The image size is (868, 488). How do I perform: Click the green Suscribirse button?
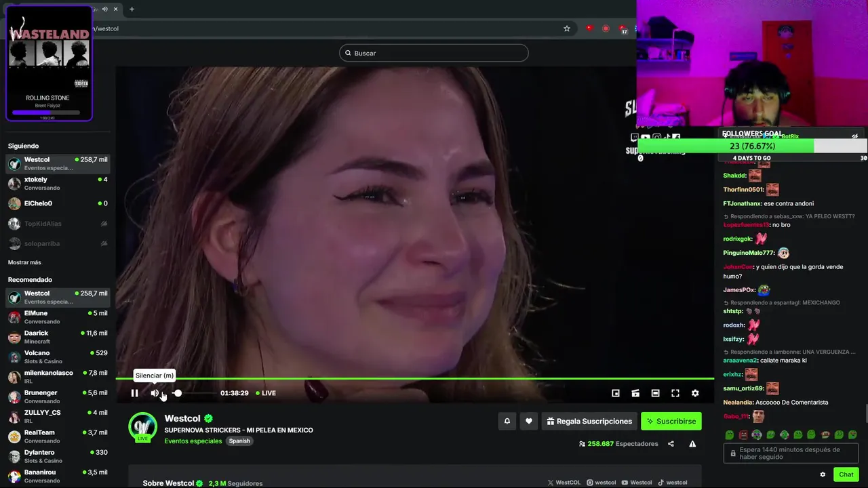point(671,421)
